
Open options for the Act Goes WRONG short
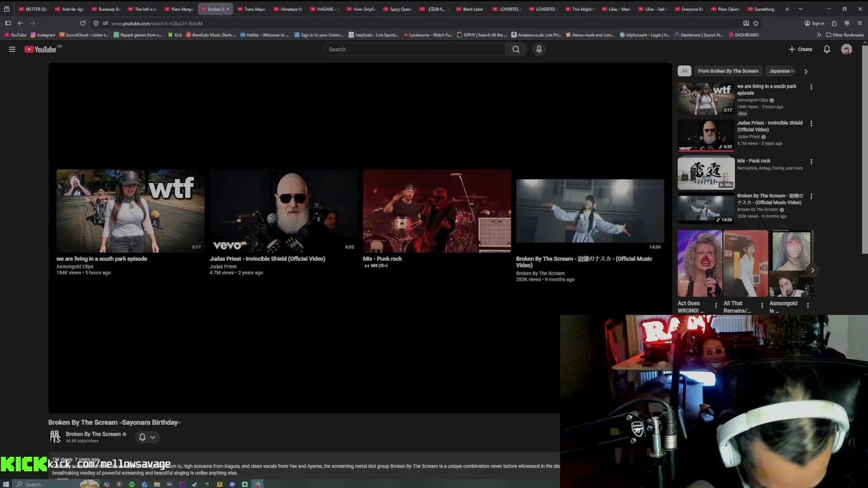pyautogui.click(x=716, y=306)
